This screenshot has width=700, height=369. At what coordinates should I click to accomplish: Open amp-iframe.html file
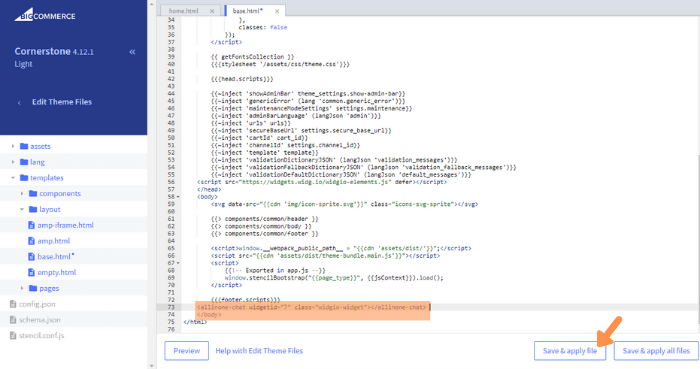pos(65,225)
